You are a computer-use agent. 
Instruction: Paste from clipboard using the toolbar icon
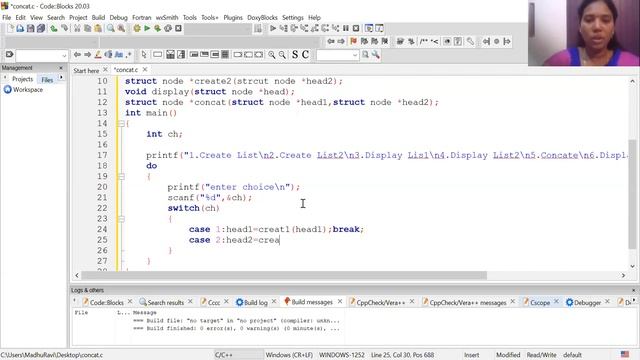click(x=98, y=28)
